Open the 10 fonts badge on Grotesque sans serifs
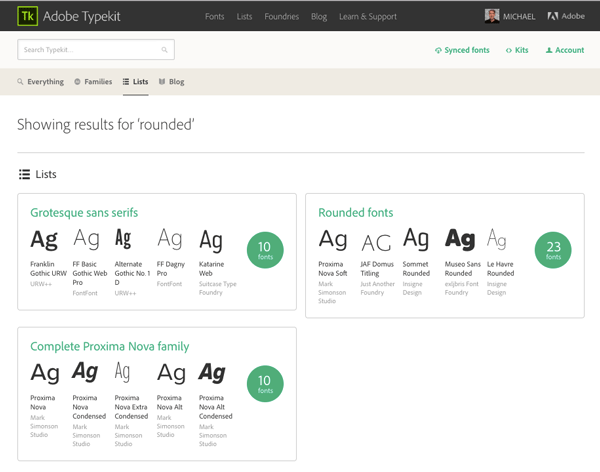 (265, 250)
